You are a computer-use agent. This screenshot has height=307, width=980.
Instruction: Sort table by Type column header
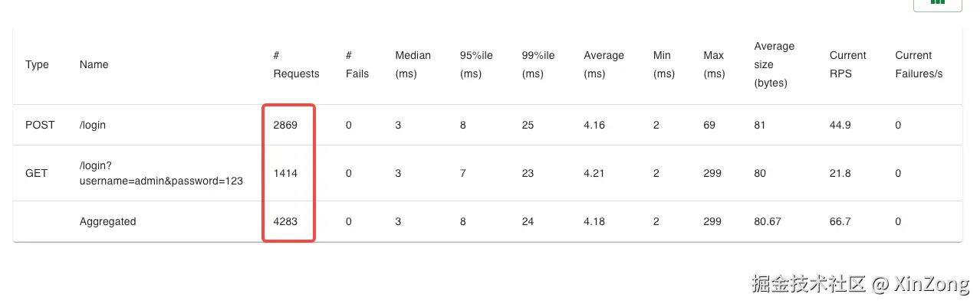(37, 65)
